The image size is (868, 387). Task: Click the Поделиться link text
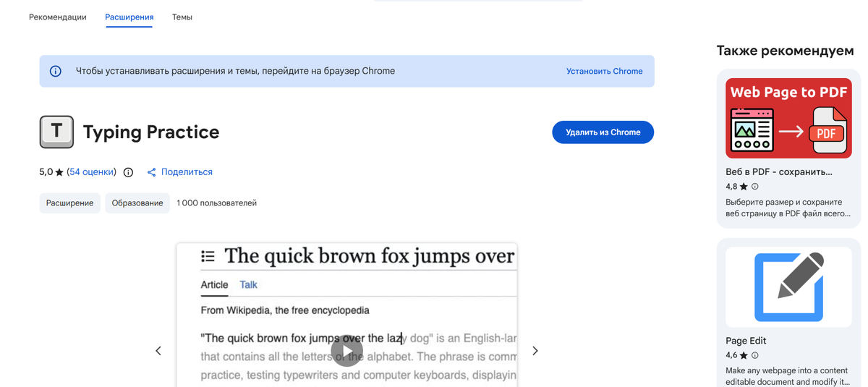point(187,172)
